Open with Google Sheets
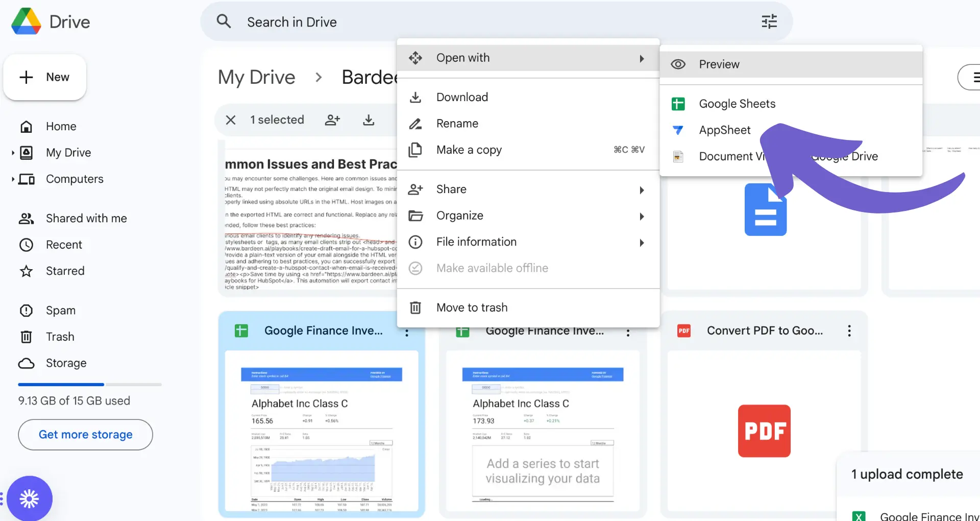 791,104
